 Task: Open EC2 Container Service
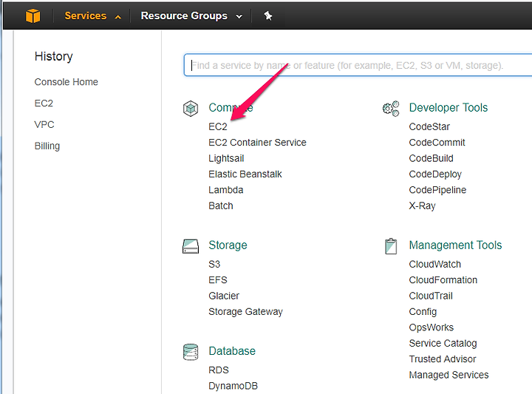coord(258,143)
